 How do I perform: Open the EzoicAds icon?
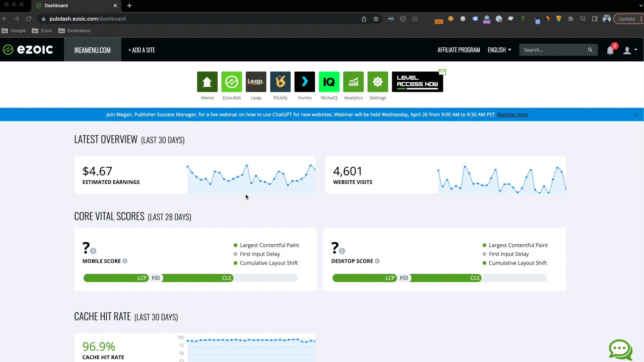pos(231,82)
